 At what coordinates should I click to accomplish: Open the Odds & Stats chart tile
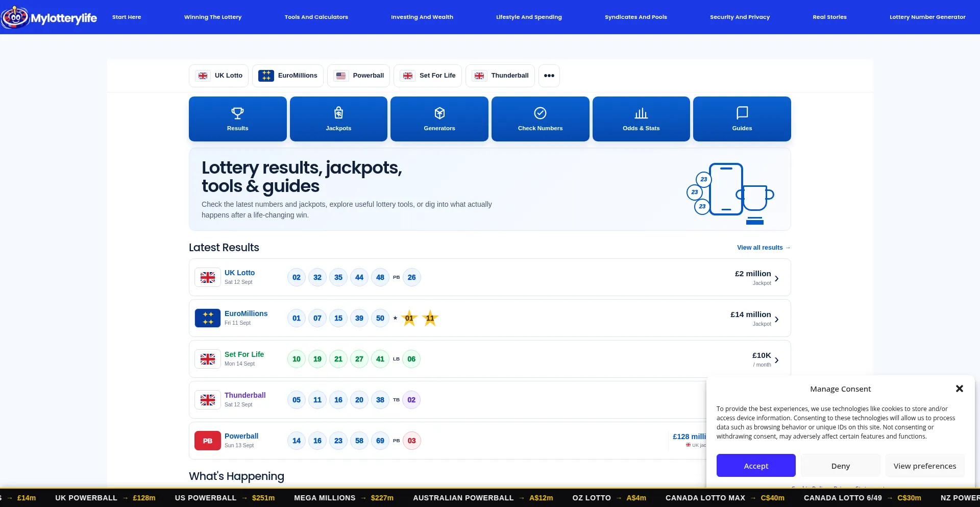click(641, 119)
